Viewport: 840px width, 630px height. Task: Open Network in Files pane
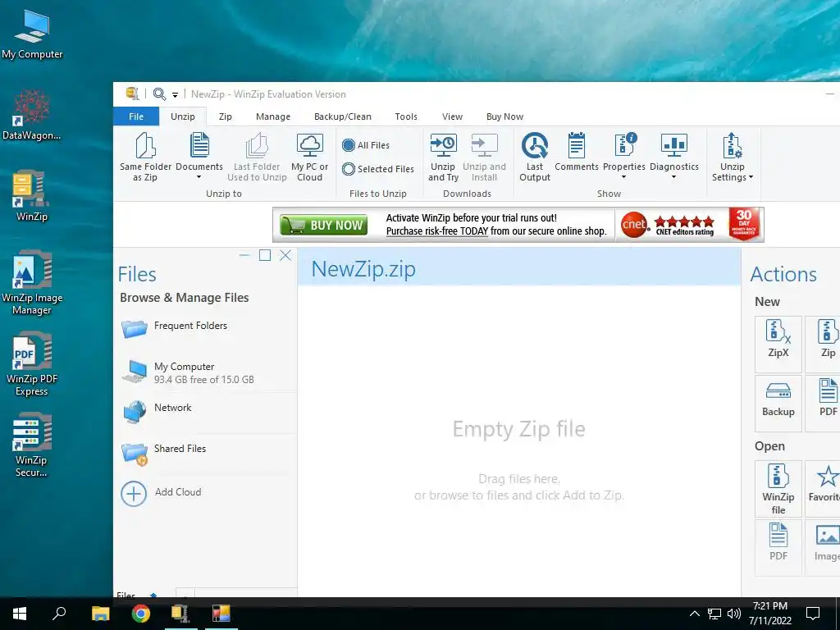click(x=208, y=412)
